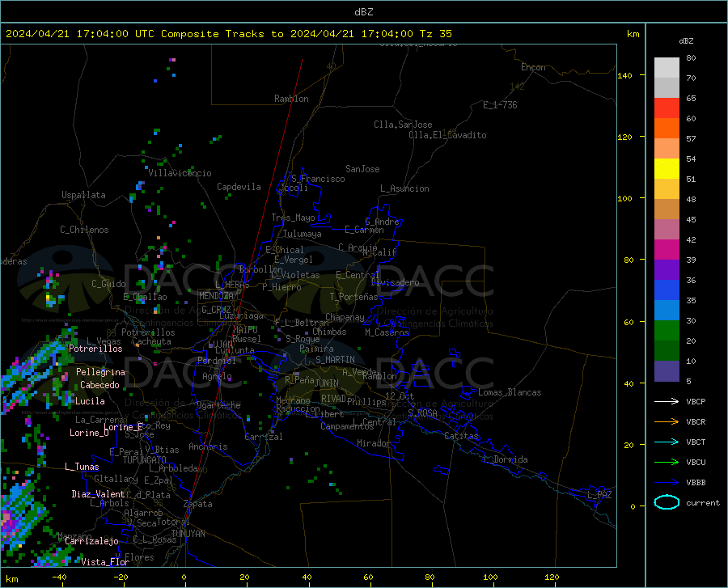Click the MENDOZA city label

[216, 296]
